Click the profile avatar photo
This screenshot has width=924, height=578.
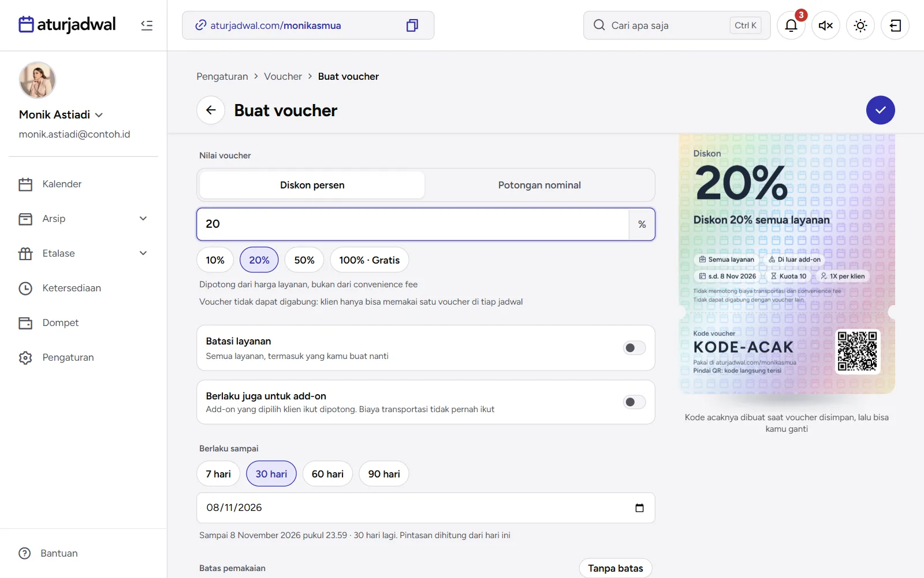(x=38, y=80)
